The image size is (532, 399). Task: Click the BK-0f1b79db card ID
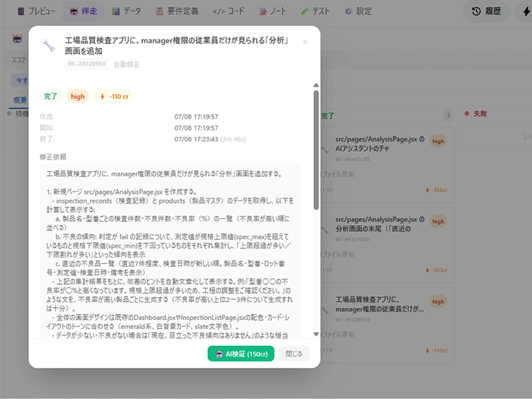coord(353,239)
